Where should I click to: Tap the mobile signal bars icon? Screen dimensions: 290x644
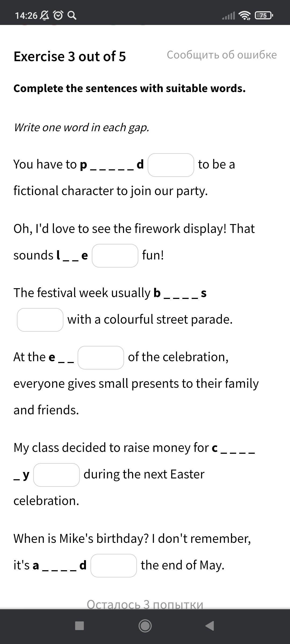(x=229, y=16)
